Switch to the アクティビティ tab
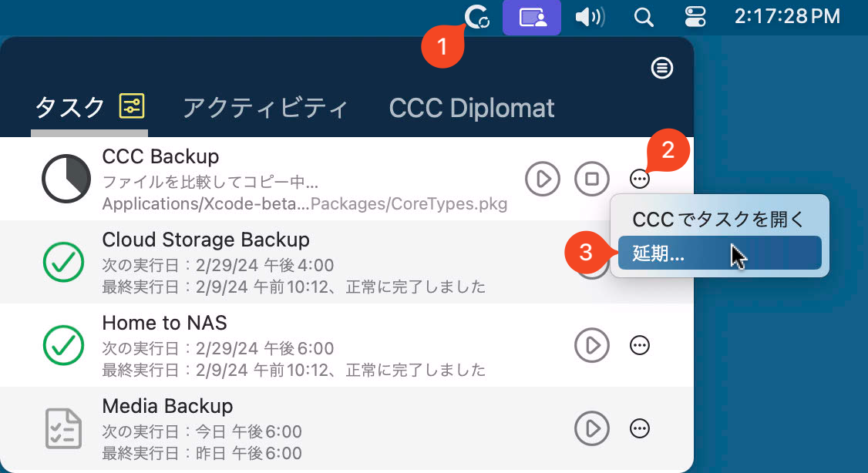868x473 pixels. (x=265, y=108)
